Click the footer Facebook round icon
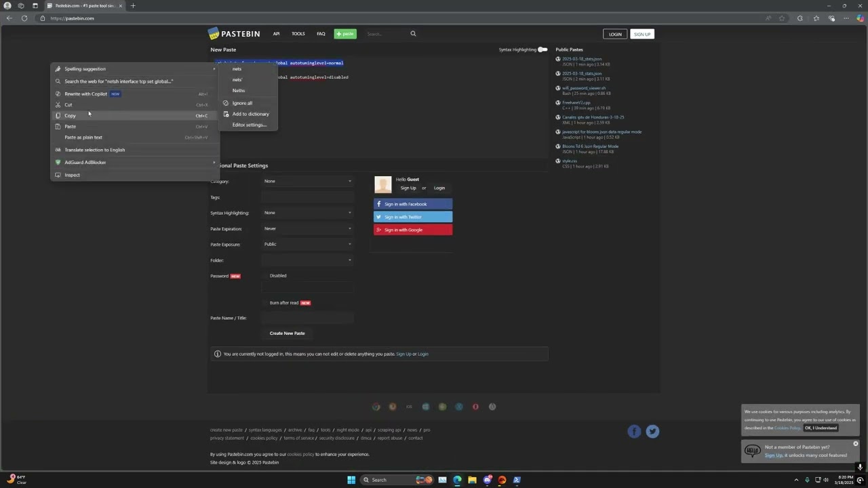The width and height of the screenshot is (868, 488). point(634,431)
